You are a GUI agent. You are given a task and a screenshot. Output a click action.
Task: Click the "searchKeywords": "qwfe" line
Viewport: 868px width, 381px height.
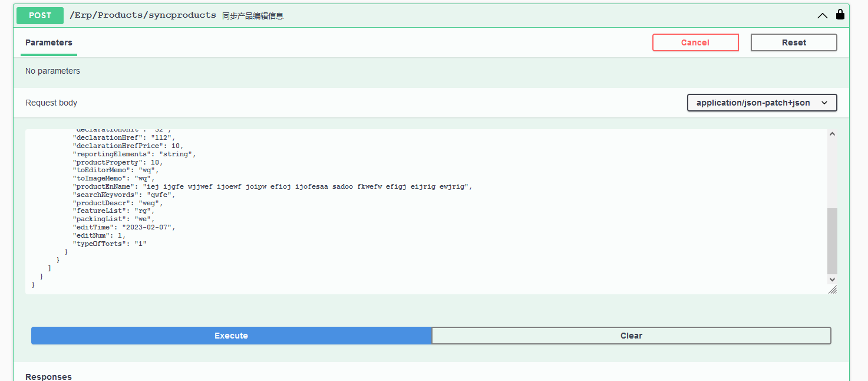coord(124,195)
